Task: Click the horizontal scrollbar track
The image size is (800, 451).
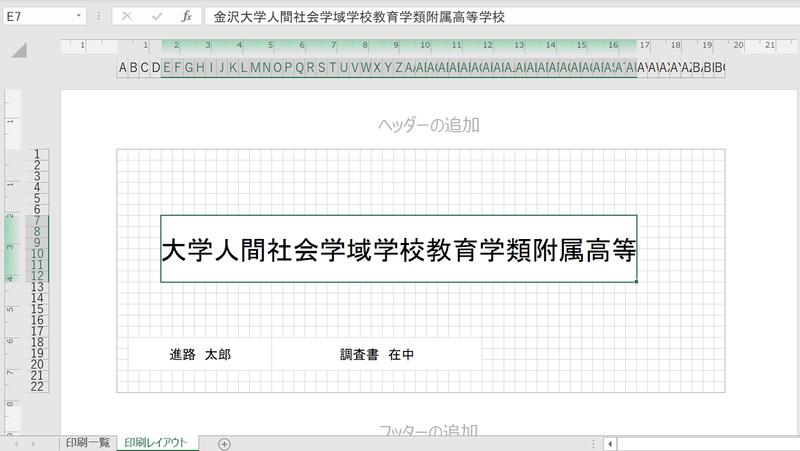Action: click(x=708, y=444)
